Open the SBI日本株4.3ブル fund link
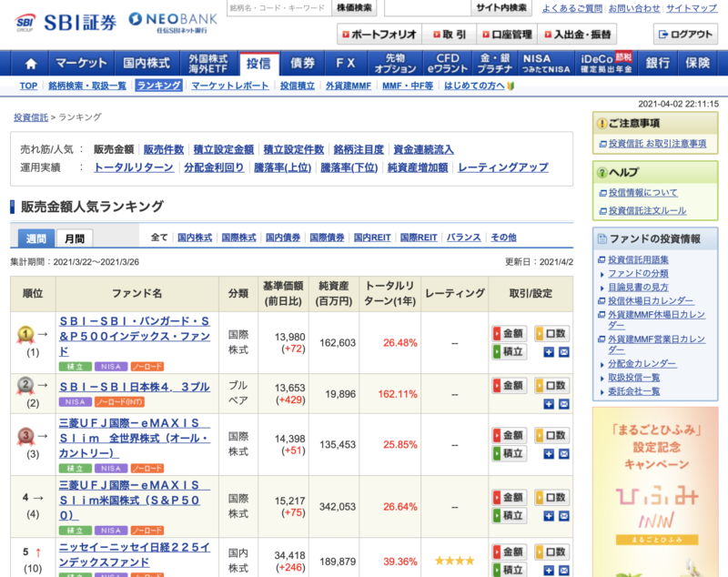 (135, 387)
